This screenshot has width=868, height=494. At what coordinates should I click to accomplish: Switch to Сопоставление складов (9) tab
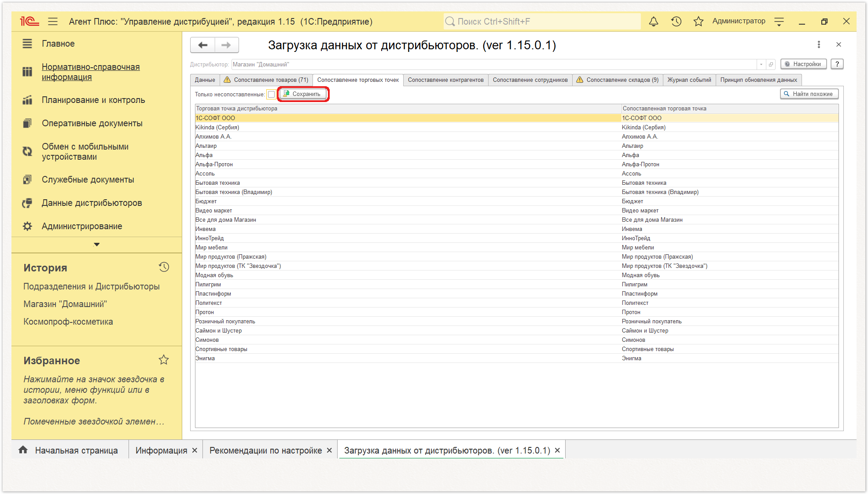pyautogui.click(x=617, y=80)
